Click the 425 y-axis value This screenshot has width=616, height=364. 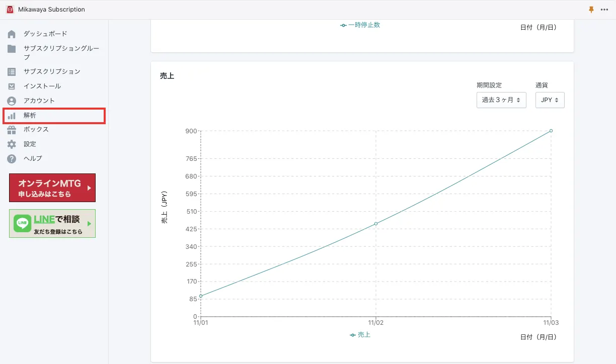[192, 229]
